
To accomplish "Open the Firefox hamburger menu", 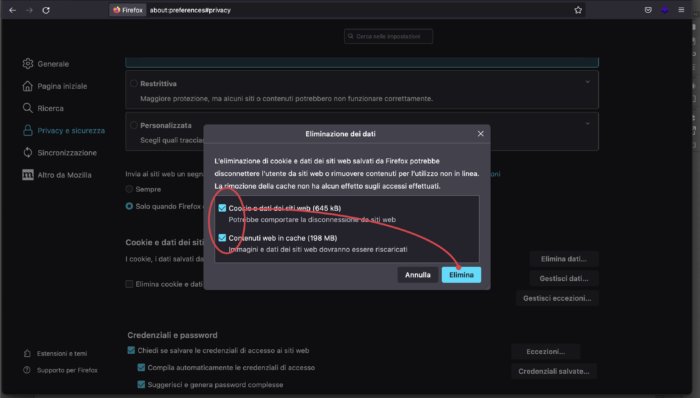I will [681, 10].
